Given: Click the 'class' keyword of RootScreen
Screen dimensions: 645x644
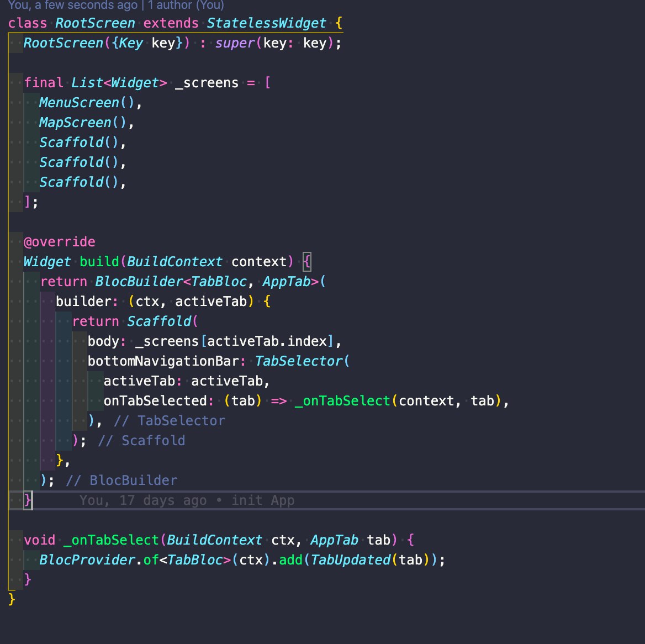Looking at the screenshot, I should point(28,23).
